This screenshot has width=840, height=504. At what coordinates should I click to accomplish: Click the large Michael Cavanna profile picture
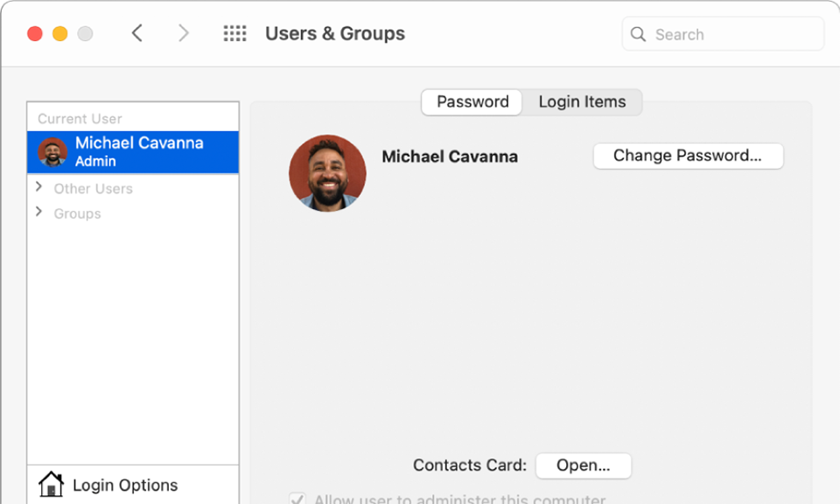[327, 173]
